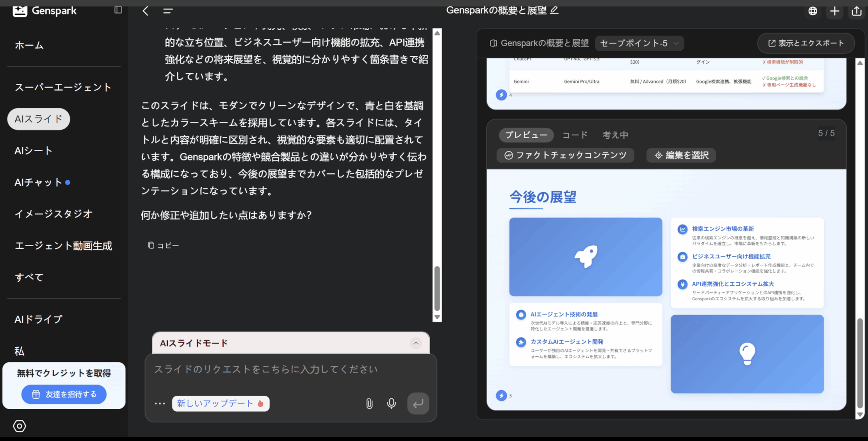Collapse the AIスライドモード panel chevron

tap(416, 343)
